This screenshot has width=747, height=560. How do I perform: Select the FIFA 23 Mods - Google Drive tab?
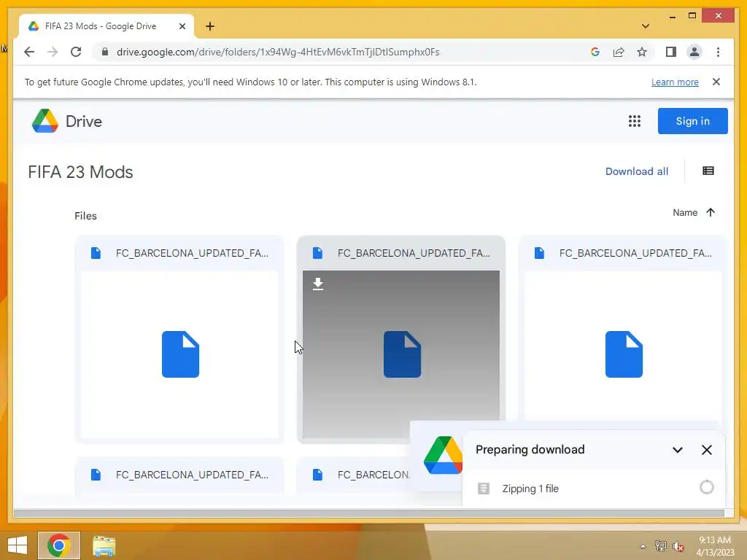(x=107, y=26)
